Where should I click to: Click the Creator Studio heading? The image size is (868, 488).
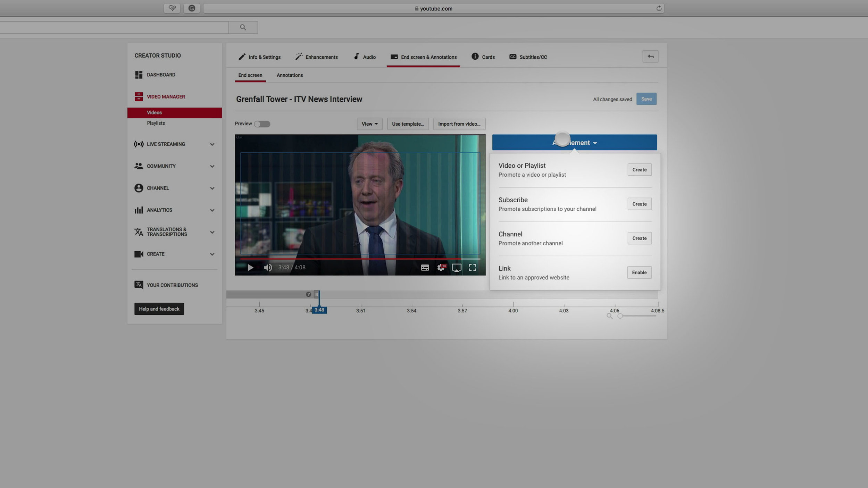(158, 56)
